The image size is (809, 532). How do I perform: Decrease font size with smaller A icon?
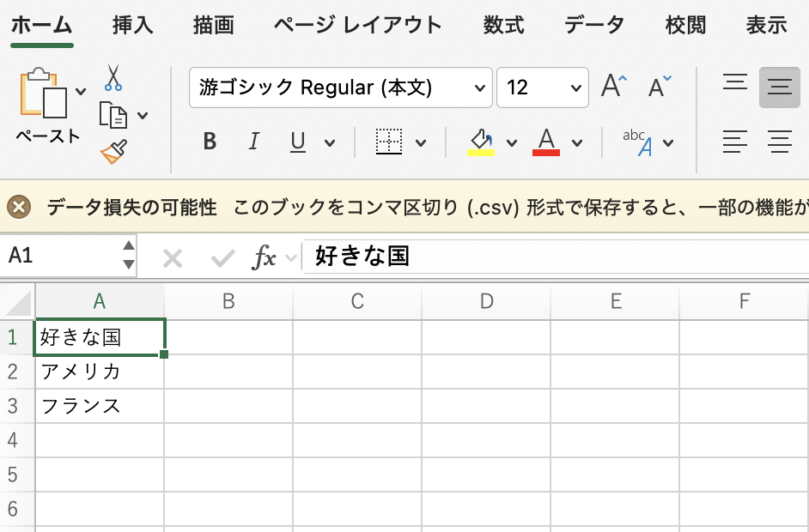pyautogui.click(x=659, y=87)
